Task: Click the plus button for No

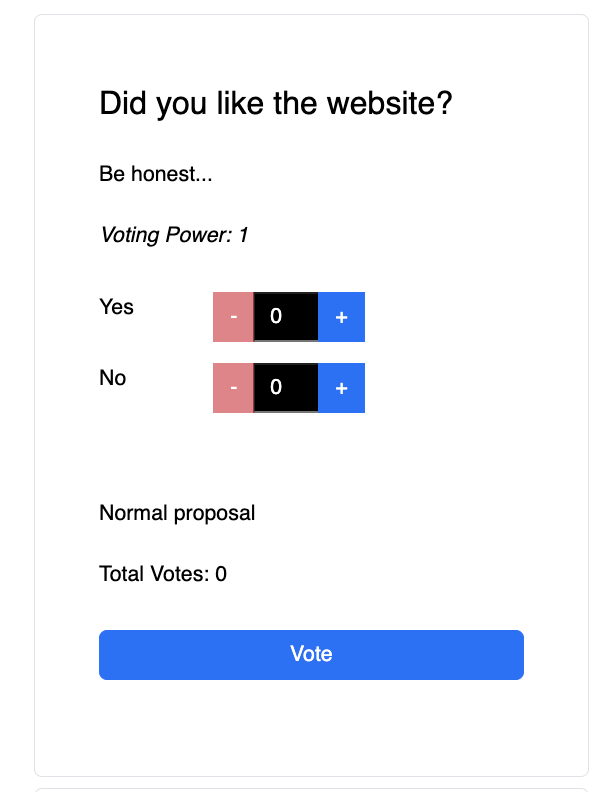Action: coord(341,388)
